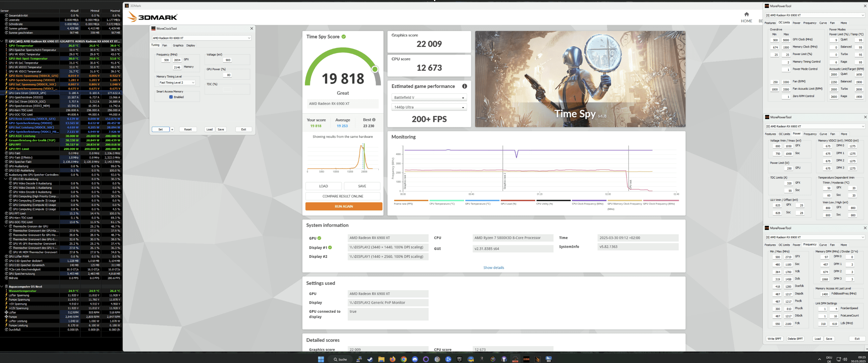Click the MoreClockTool title bar icon

(x=153, y=29)
